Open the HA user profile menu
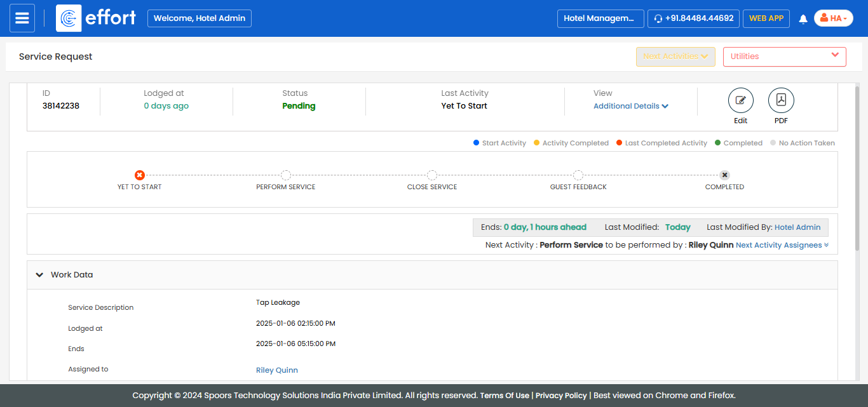The height and width of the screenshot is (407, 868). coord(833,18)
